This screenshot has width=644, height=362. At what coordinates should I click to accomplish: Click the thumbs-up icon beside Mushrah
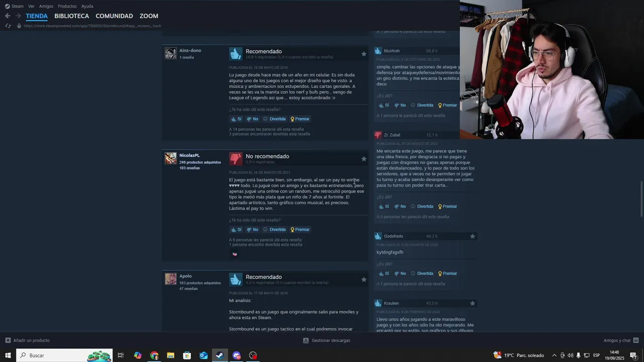378,51
